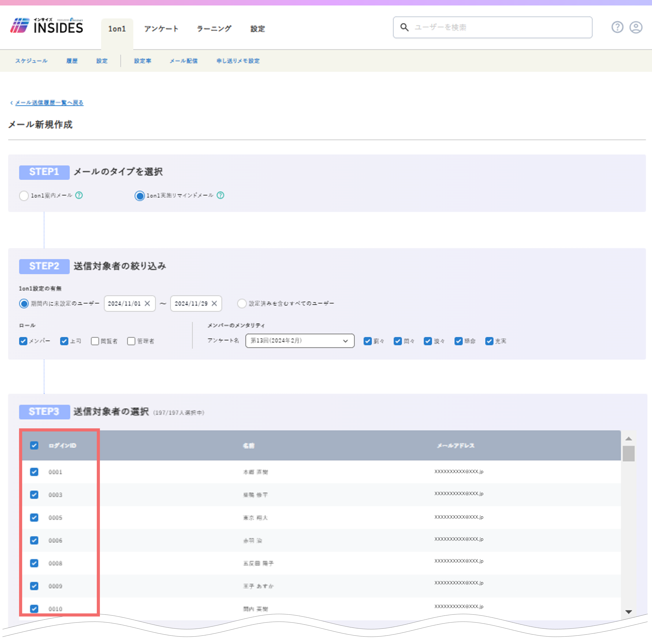
Task: Click the 2024/11/29 end date field
Action: click(196, 303)
